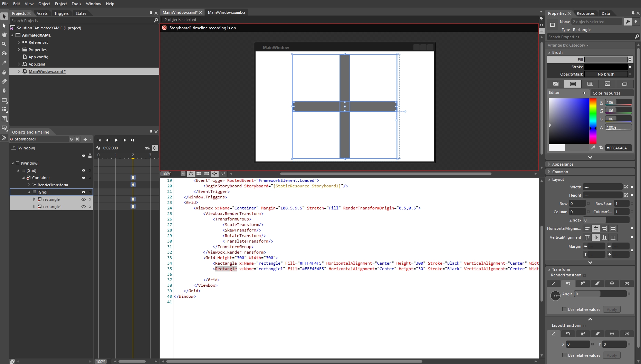
Task: Hide the Container element with eye icon
Action: point(83,178)
